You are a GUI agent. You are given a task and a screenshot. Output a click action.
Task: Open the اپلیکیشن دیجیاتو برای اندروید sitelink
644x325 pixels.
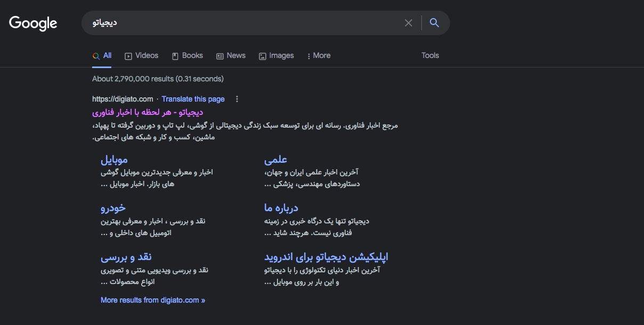[x=326, y=257]
